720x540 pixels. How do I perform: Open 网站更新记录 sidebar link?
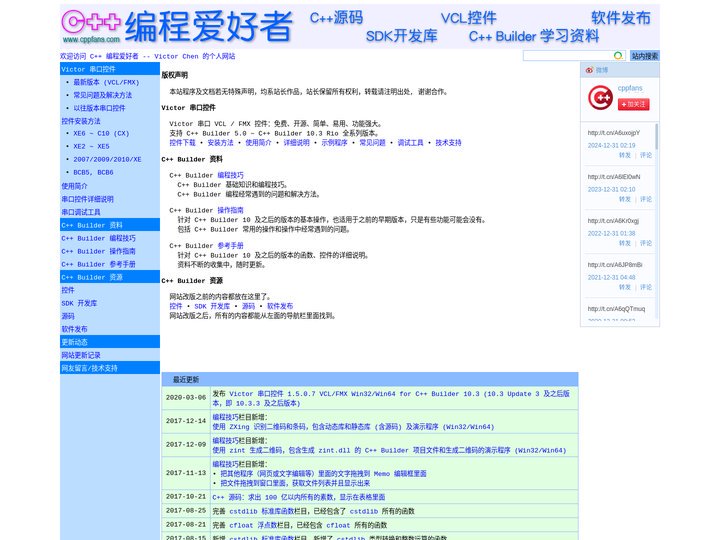point(81,355)
